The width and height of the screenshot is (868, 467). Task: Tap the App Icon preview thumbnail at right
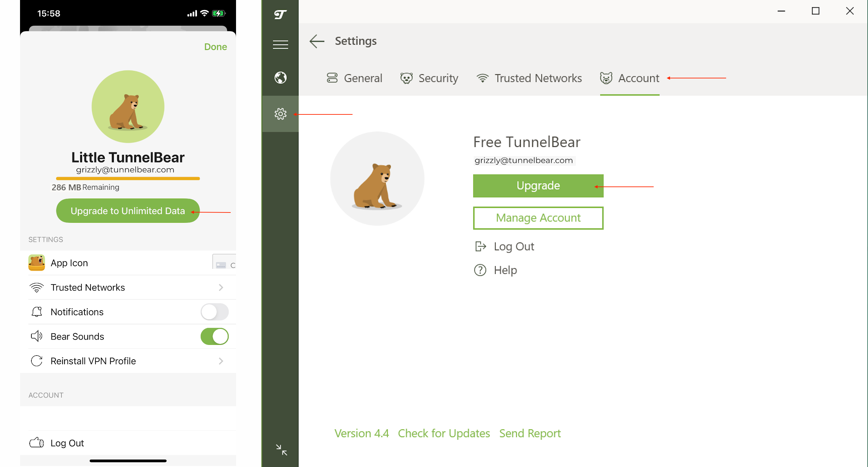(x=224, y=262)
